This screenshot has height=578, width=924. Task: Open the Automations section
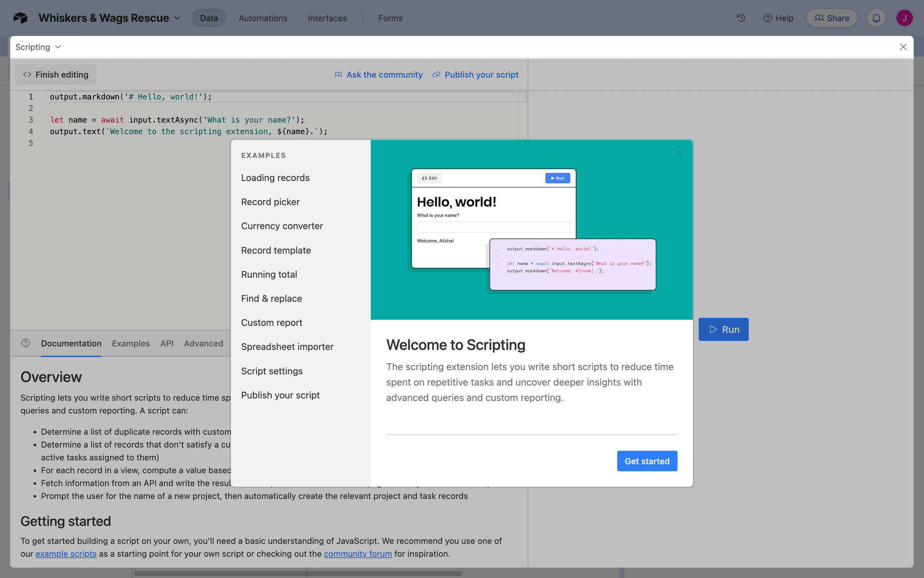click(262, 18)
